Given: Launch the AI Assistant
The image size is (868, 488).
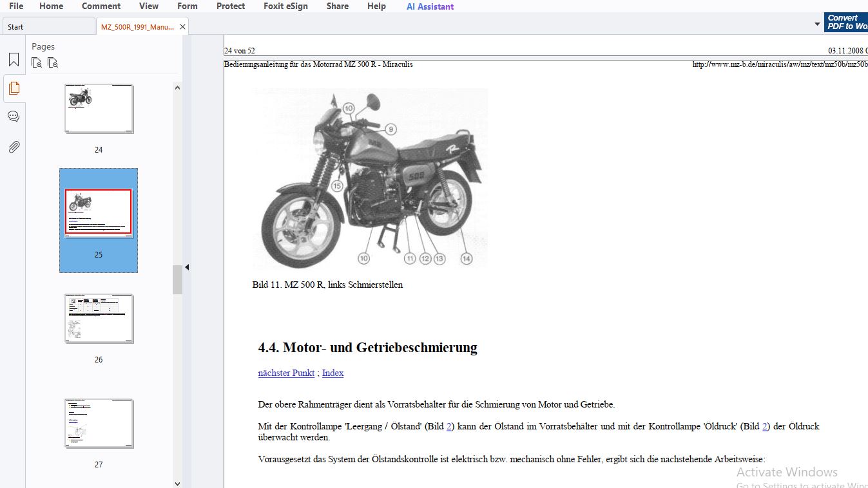Looking at the screenshot, I should [430, 7].
